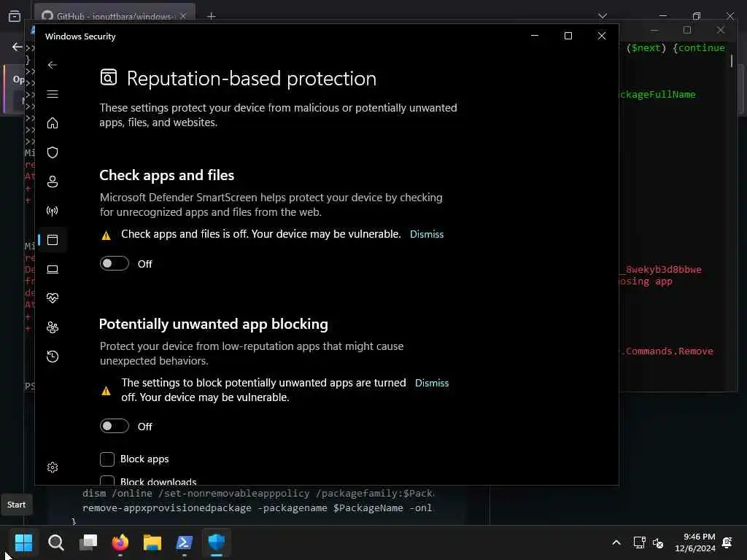This screenshot has height=560, width=747.
Task: Select App & browser control sidebar icon
Action: click(53, 240)
